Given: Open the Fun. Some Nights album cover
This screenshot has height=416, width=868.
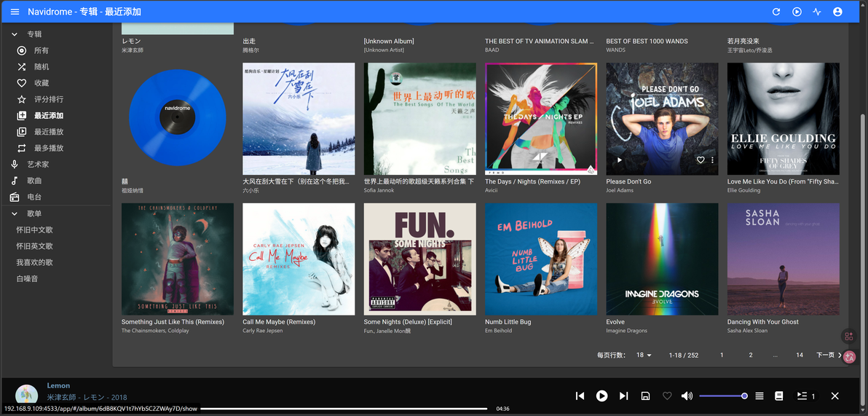Looking at the screenshot, I should point(419,259).
